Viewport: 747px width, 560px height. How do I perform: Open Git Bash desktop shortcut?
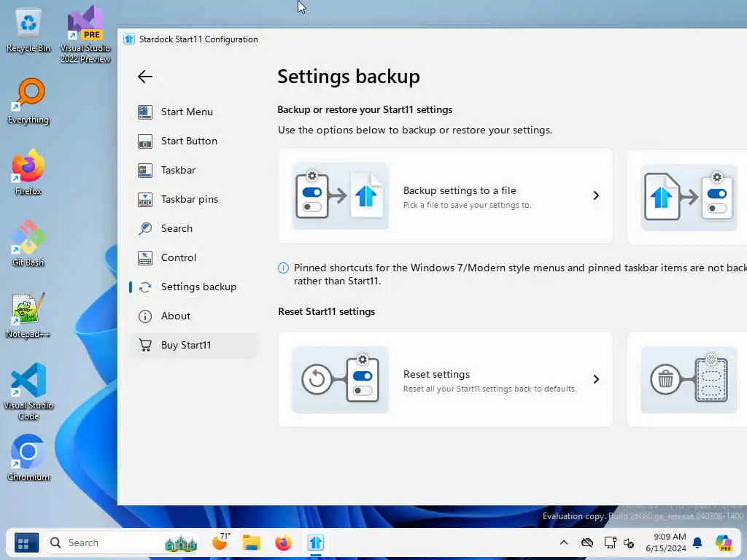tap(28, 244)
